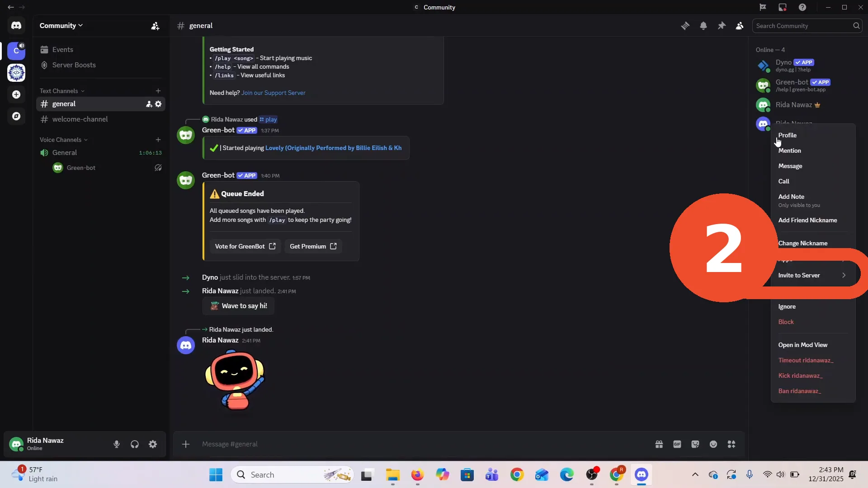Screen dimensions: 868x488
Task: Toggle deafen headphones in user panel
Action: (x=135, y=444)
